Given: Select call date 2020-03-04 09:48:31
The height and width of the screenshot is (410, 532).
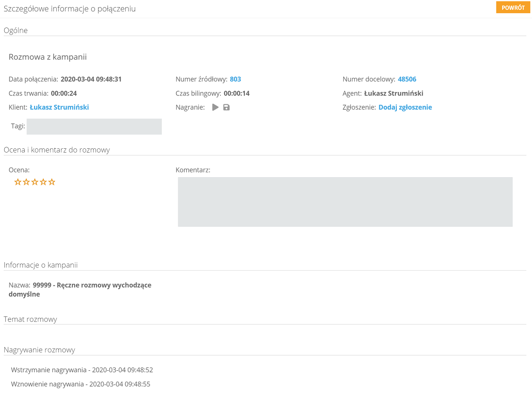Looking at the screenshot, I should pyautogui.click(x=91, y=79).
